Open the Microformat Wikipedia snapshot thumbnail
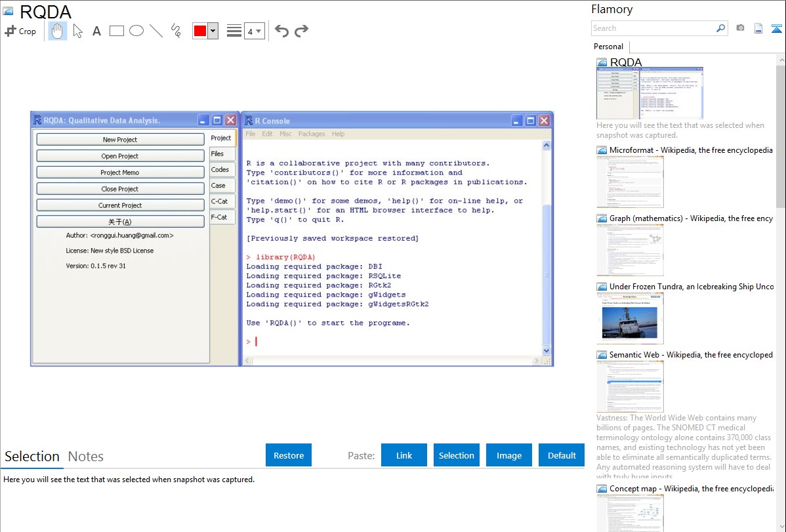Image resolution: width=786 pixels, height=532 pixels. coord(630,182)
